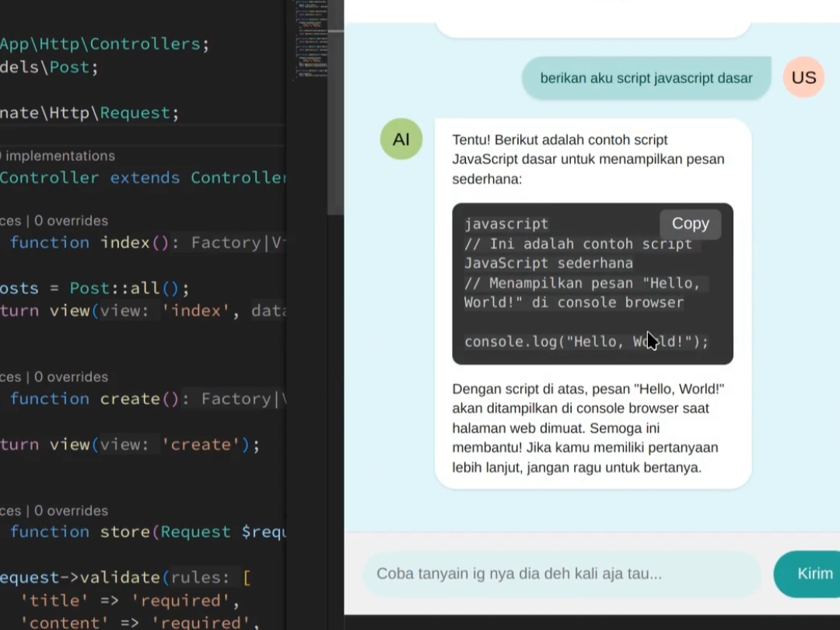The width and height of the screenshot is (840, 630).
Task: Click the green AI icon next to the response
Action: [401, 139]
